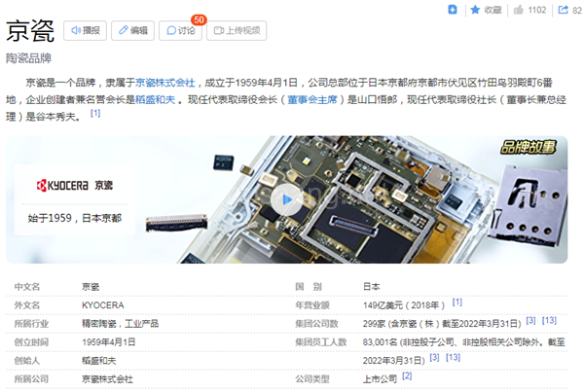Play the Kyocera brand video
The width and height of the screenshot is (584, 392).
(x=286, y=201)
